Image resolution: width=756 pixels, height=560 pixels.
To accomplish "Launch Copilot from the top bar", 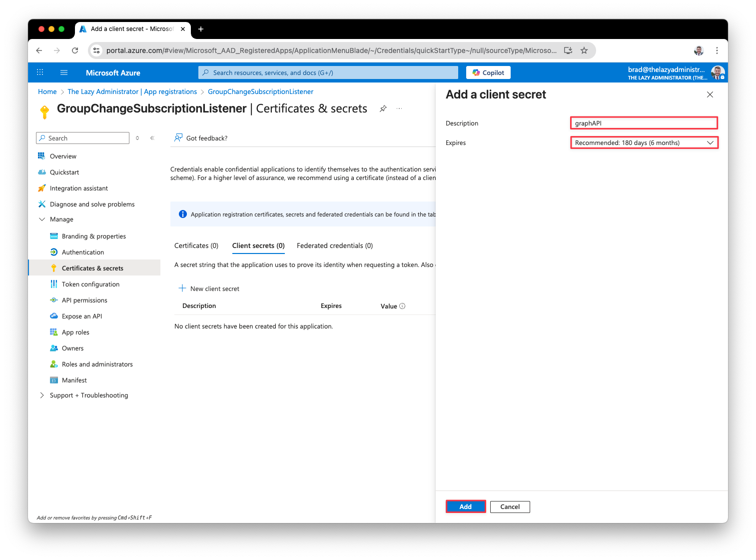I will (488, 72).
